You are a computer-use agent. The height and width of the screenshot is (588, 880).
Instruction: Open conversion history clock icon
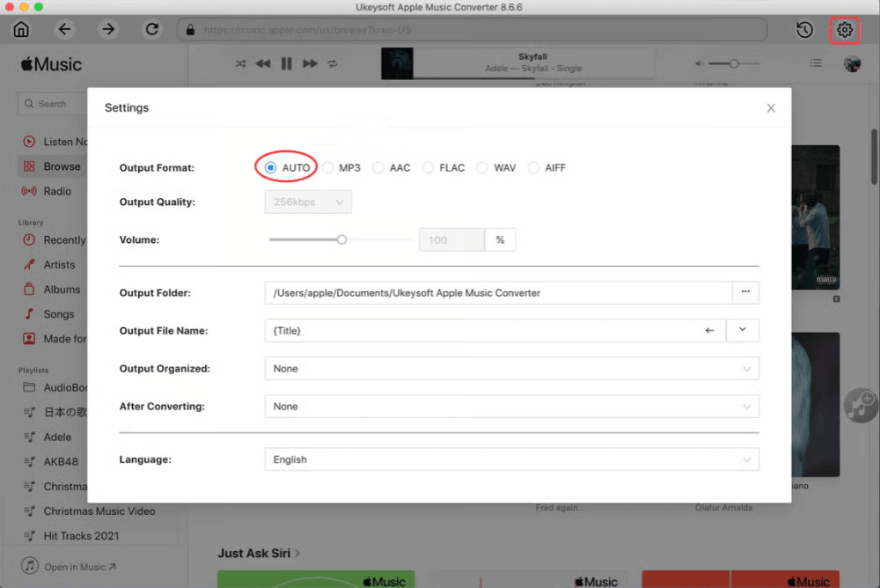tap(804, 30)
